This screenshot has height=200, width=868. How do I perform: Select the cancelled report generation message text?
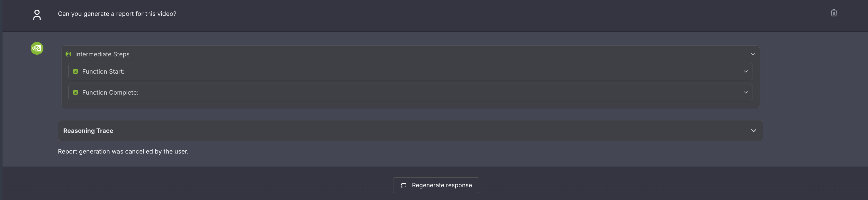pos(123,151)
